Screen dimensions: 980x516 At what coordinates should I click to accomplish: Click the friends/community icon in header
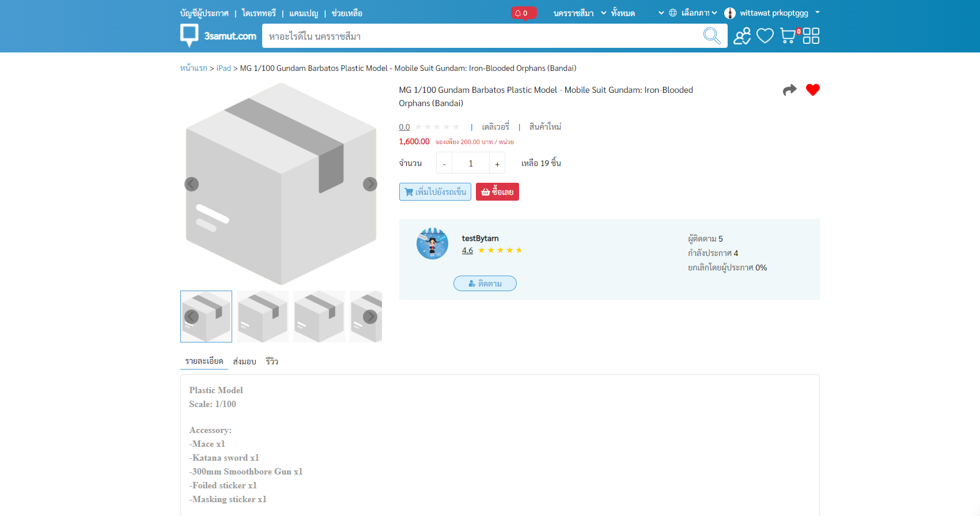tap(742, 36)
